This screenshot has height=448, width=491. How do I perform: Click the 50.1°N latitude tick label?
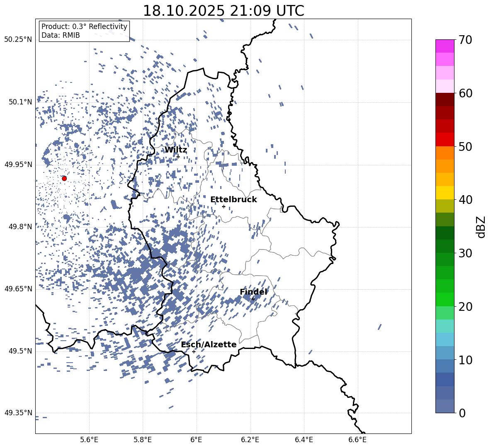pyautogui.click(x=20, y=102)
